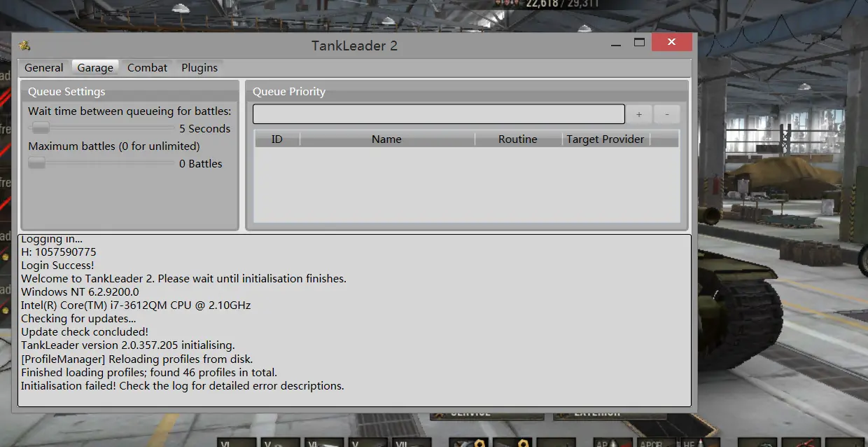Click the "Checking for updates..." log line
The height and width of the screenshot is (447, 868).
point(78,319)
